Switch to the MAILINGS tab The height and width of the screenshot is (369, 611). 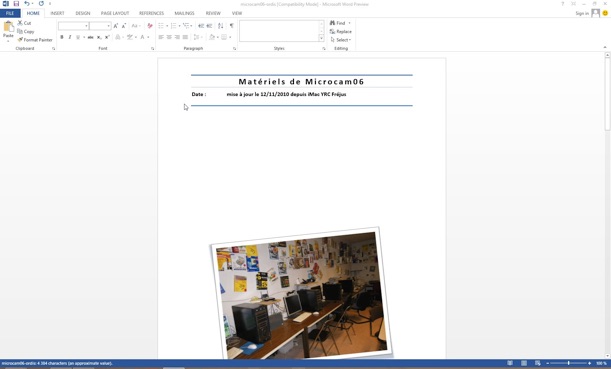pyautogui.click(x=184, y=13)
